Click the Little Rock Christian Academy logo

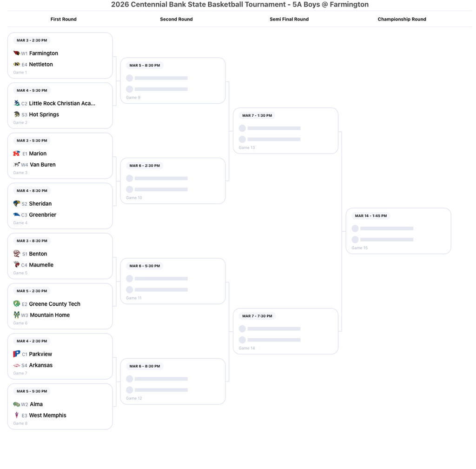pyautogui.click(x=18, y=103)
